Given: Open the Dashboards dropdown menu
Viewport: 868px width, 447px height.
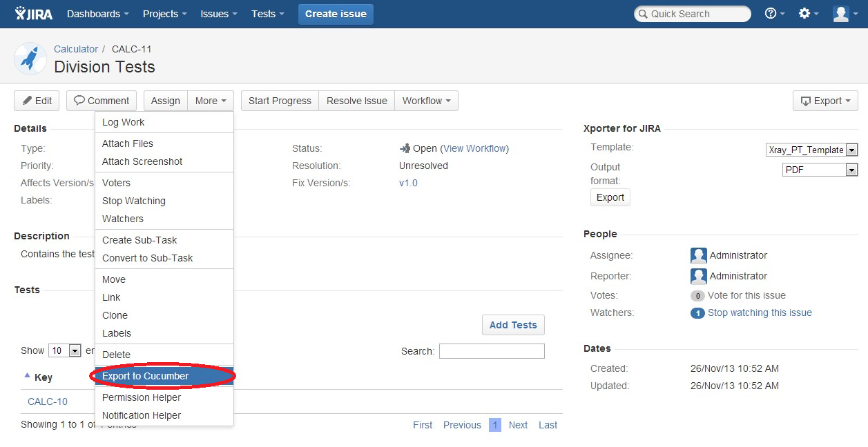Looking at the screenshot, I should coord(98,14).
